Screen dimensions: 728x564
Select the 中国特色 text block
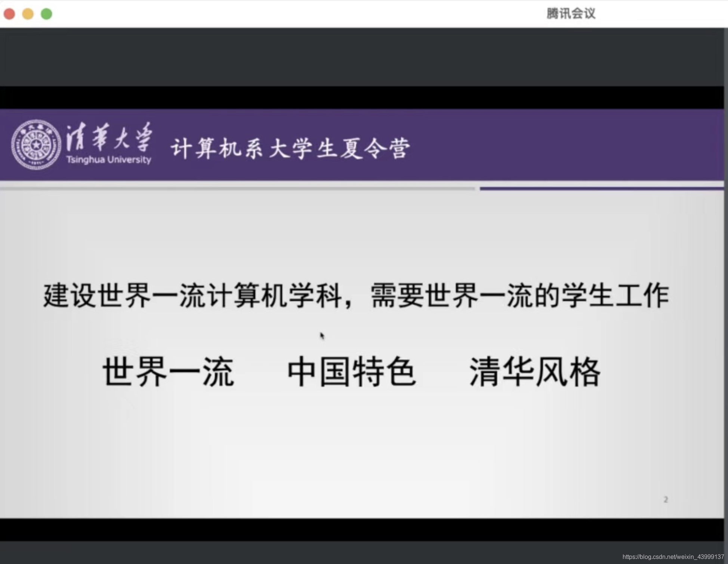[x=351, y=372]
